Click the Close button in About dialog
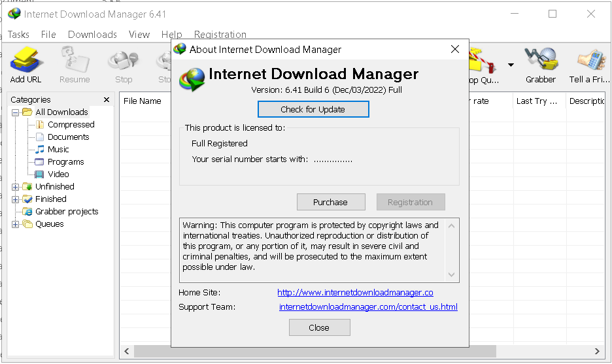Viewport: 612px width, 364px height. 319,327
